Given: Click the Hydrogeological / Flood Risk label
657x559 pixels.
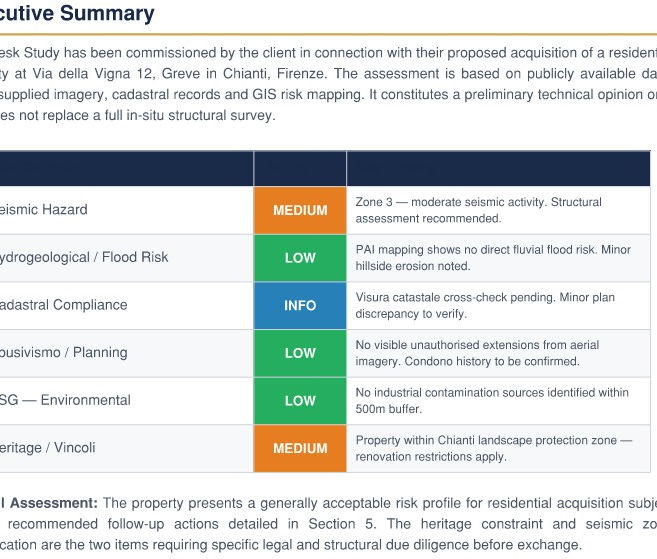Looking at the screenshot, I should pyautogui.click(x=84, y=257).
